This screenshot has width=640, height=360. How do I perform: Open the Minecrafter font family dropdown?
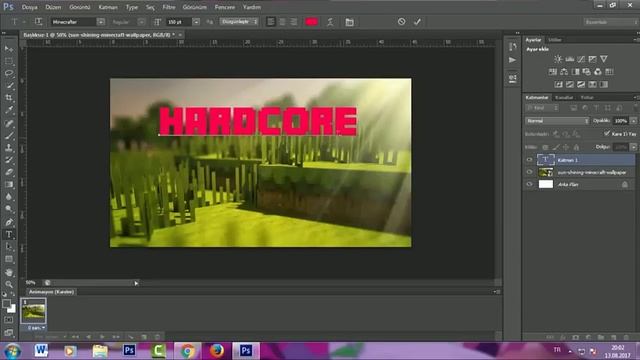[x=101, y=22]
